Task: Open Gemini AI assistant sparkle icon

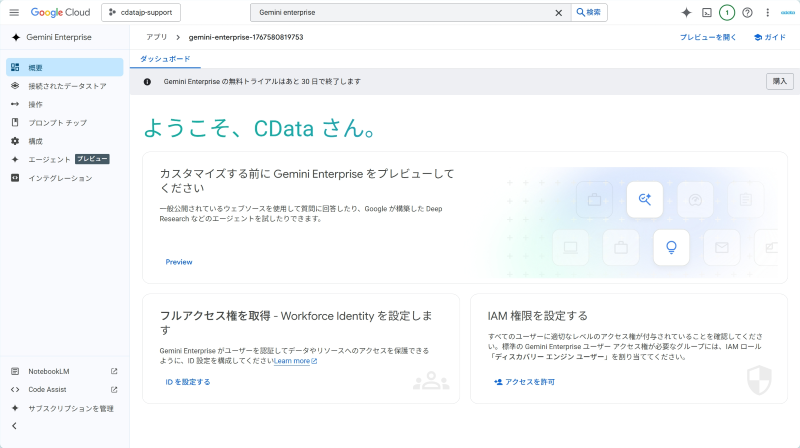Action: (x=686, y=13)
